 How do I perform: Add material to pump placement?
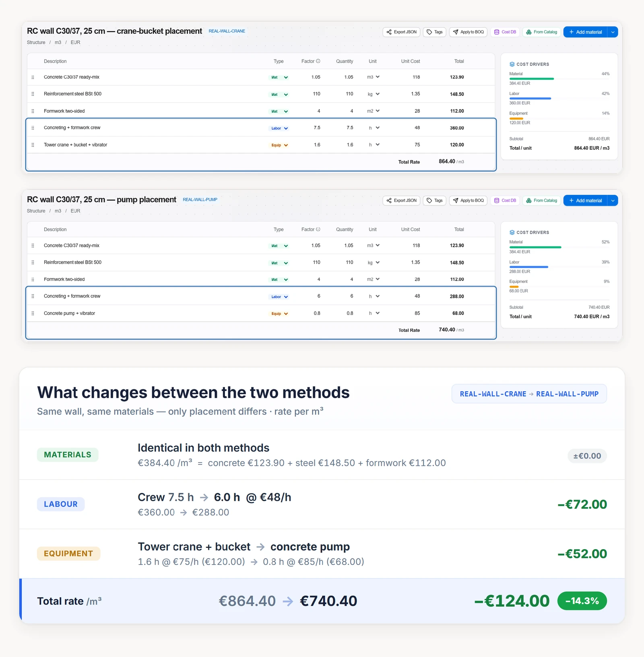pyautogui.click(x=585, y=200)
